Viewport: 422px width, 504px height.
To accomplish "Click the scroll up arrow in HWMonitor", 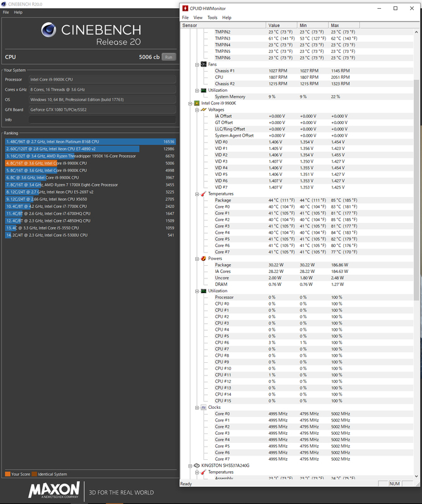I will (x=416, y=31).
